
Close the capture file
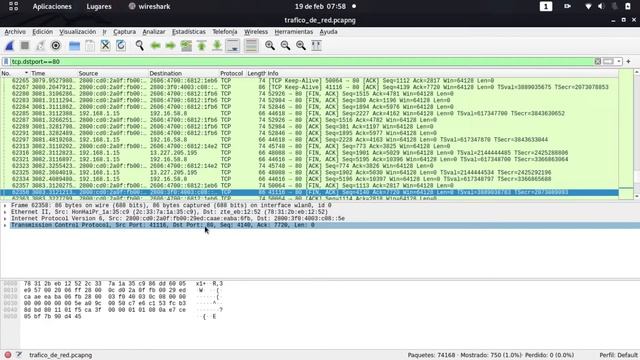105,45
